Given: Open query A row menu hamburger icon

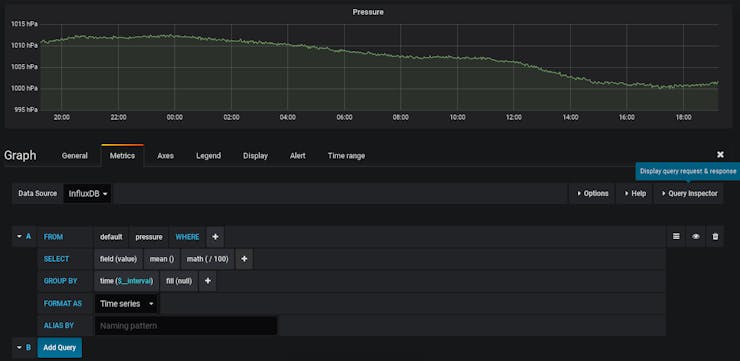Looking at the screenshot, I should pyautogui.click(x=676, y=236).
